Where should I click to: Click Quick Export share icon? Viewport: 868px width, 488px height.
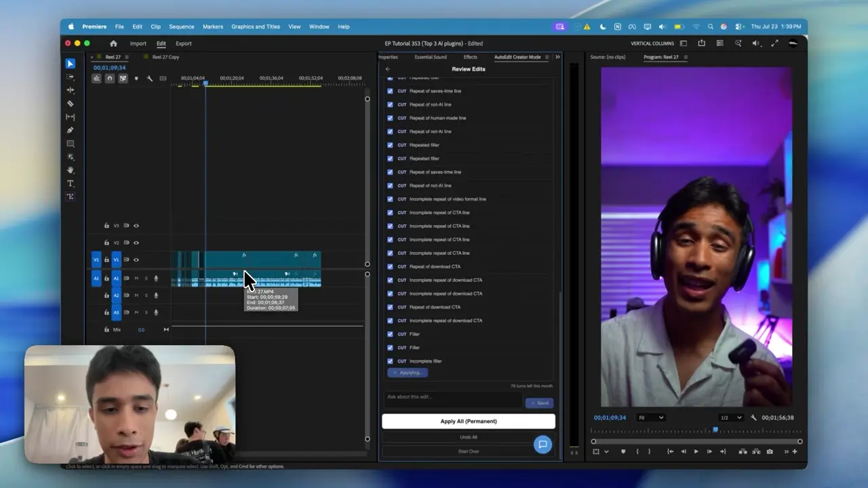701,43
